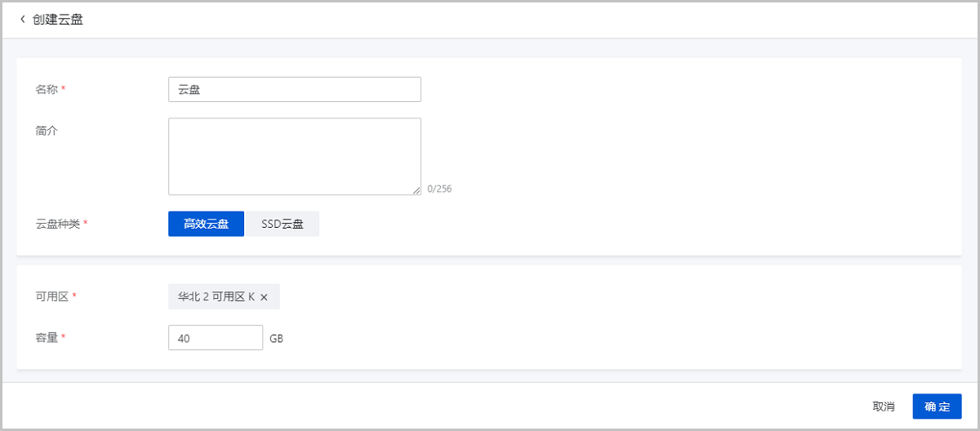This screenshot has height=431, width=980.
Task: Confirm creation with the 确定 button
Action: pyautogui.click(x=937, y=407)
